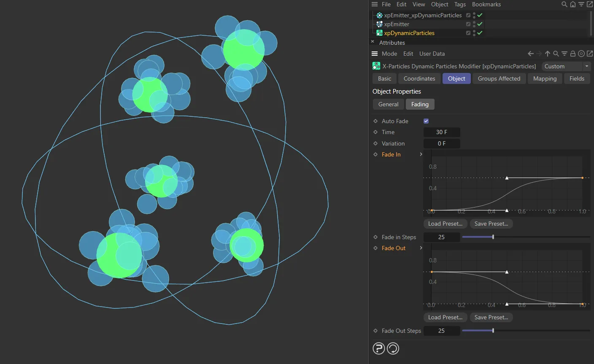This screenshot has width=594, height=364.
Task: Open the Tags menu
Action: 460,4
